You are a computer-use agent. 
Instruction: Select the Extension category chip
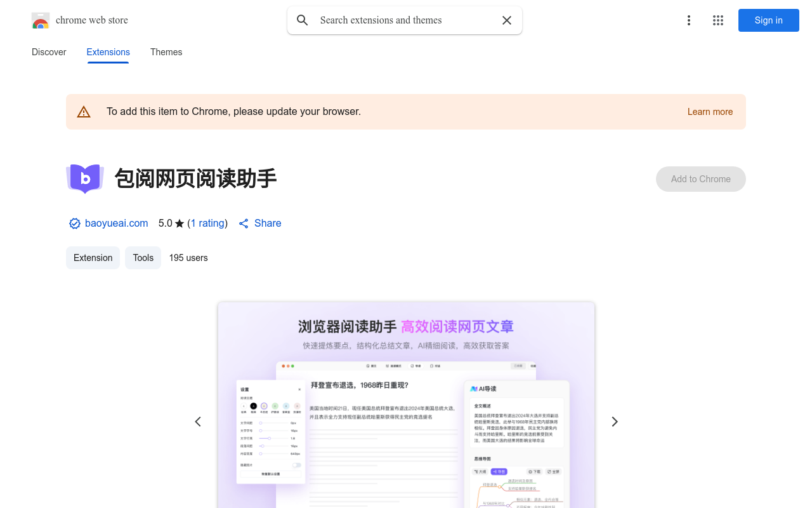(x=93, y=258)
